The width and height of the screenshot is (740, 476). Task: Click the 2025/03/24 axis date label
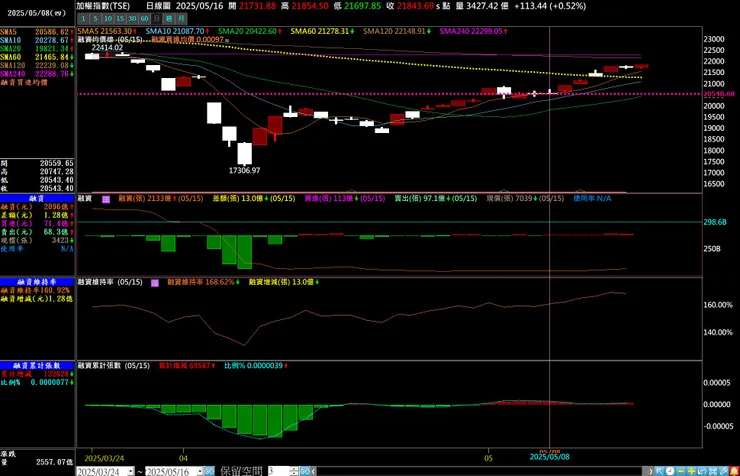pos(104,458)
